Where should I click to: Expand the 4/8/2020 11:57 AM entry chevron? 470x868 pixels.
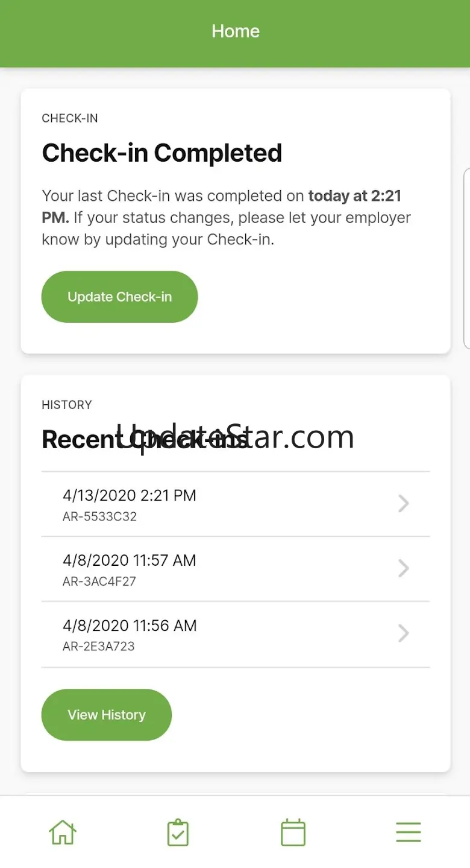point(404,568)
